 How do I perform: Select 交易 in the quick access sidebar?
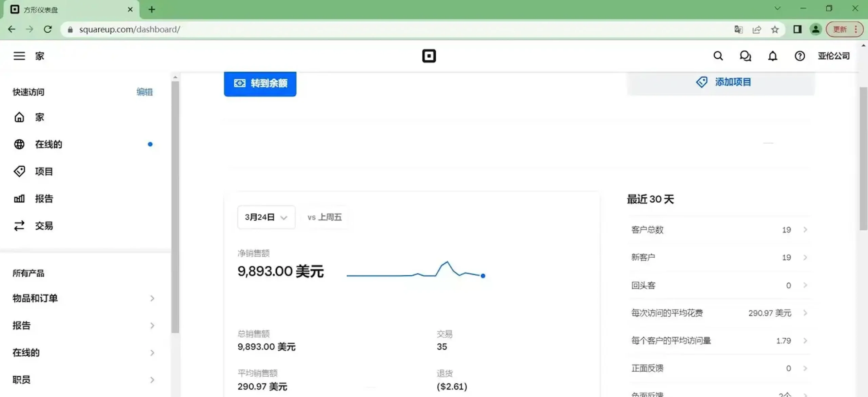44,226
